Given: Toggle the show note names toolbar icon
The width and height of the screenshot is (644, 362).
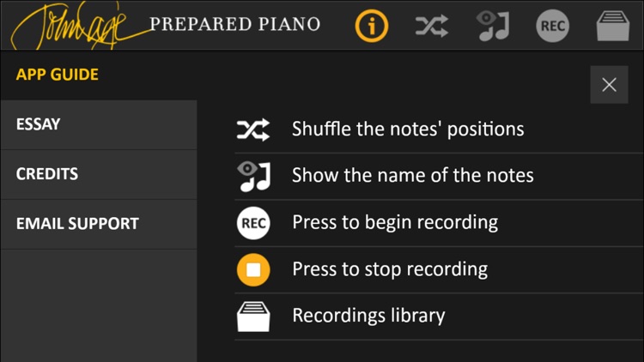Looking at the screenshot, I should (494, 26).
